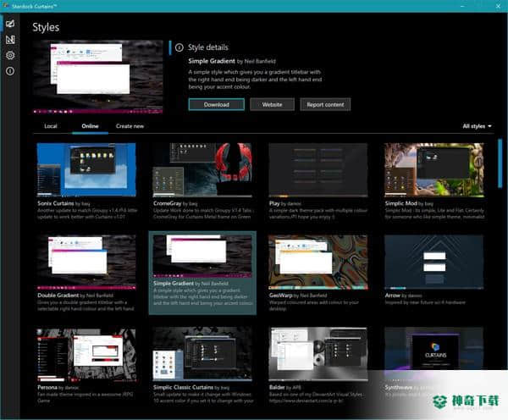The height and width of the screenshot is (420, 508).
Task: Click the Stardock Curtains title bar icon
Action: (x=5, y=6)
